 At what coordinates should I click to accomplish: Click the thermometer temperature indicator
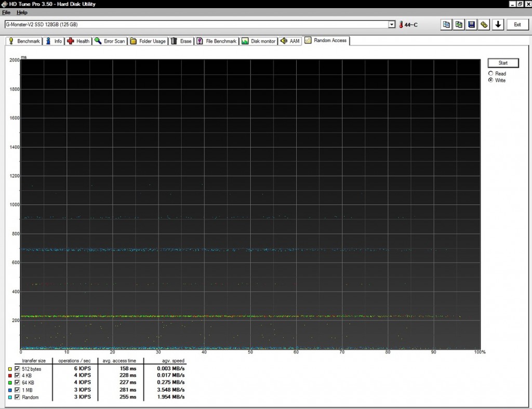click(x=408, y=24)
